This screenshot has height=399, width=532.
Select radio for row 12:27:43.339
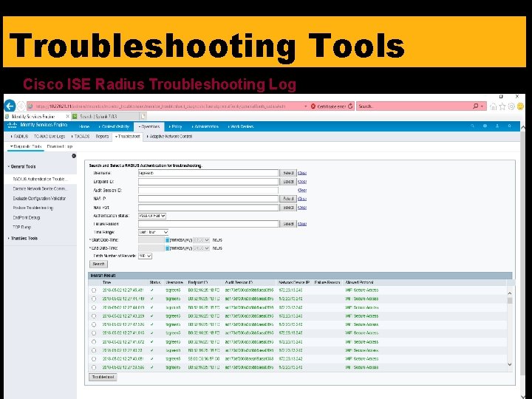click(94, 316)
